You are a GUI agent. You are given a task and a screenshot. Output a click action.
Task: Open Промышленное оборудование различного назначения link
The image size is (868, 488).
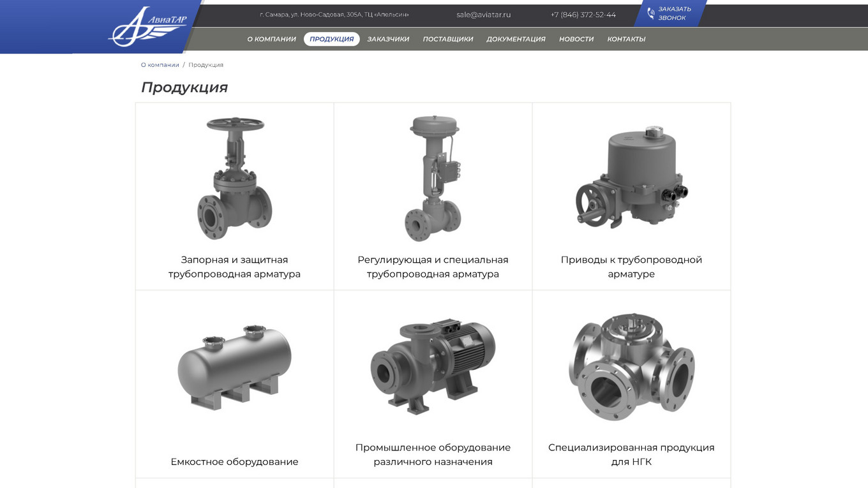coord(433,455)
